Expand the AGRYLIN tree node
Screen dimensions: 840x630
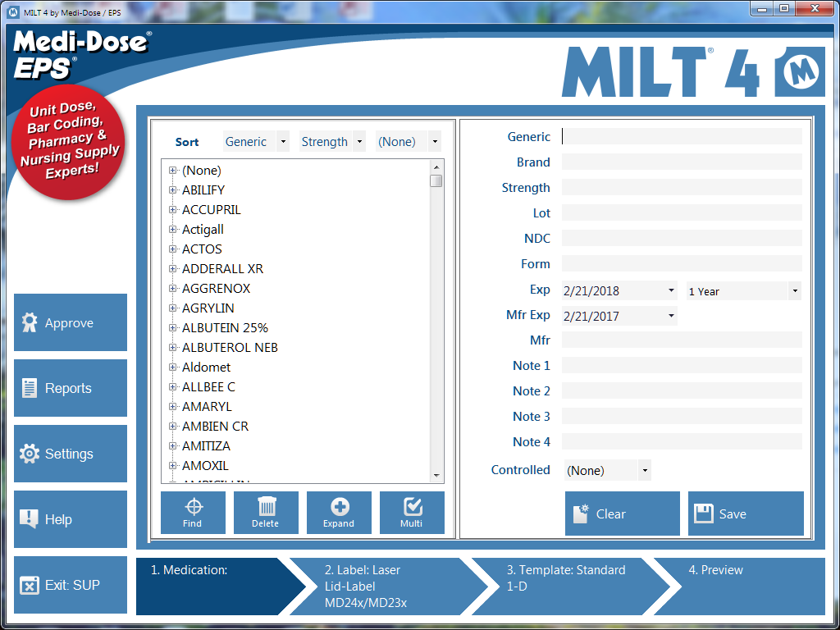172,308
